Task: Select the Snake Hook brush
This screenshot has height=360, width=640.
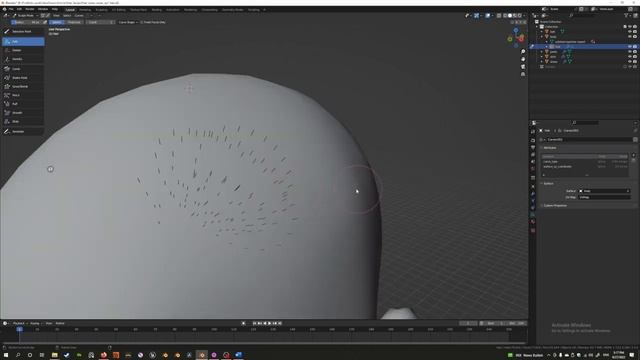Action: (x=23, y=78)
